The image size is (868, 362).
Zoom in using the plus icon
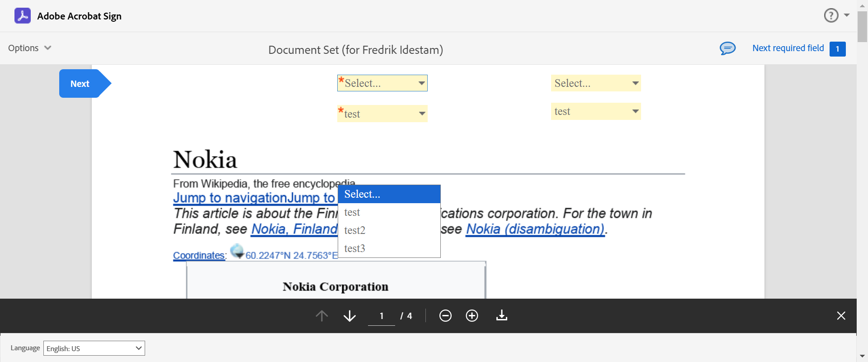pyautogui.click(x=472, y=316)
